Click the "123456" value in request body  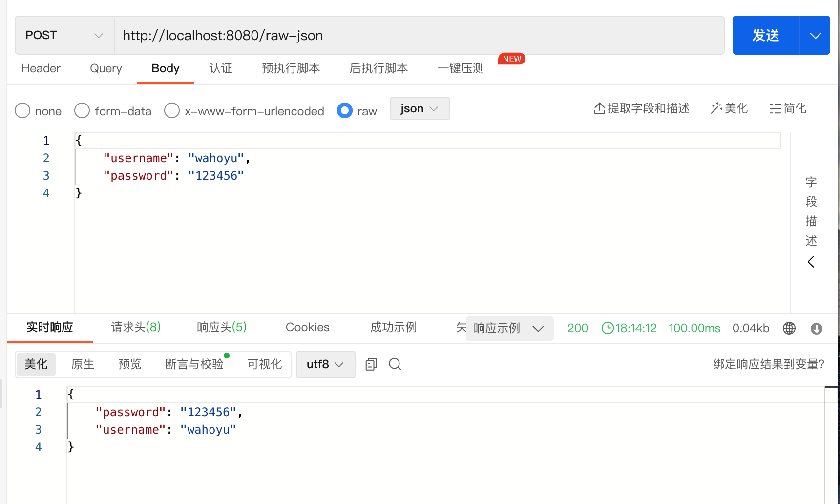pyautogui.click(x=216, y=176)
